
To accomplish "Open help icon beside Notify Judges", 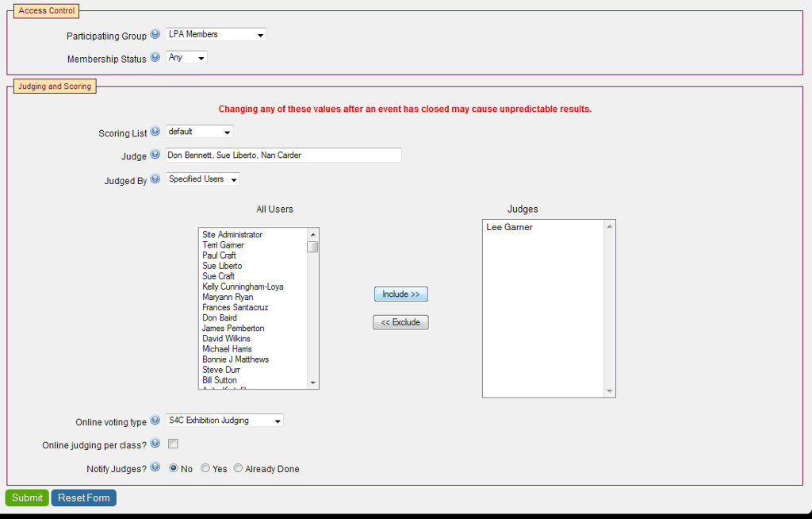I will (x=155, y=468).
